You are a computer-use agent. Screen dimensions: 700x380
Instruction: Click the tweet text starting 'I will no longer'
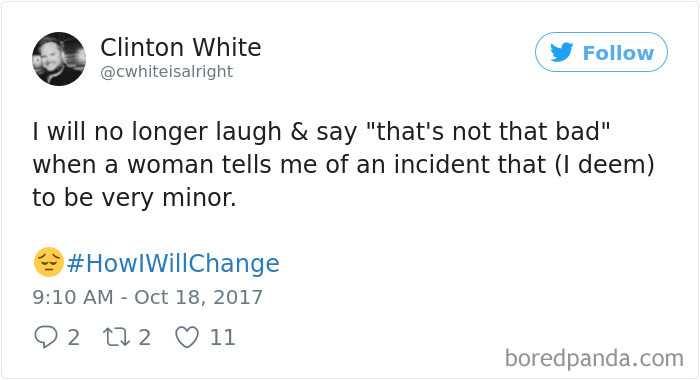(343, 164)
